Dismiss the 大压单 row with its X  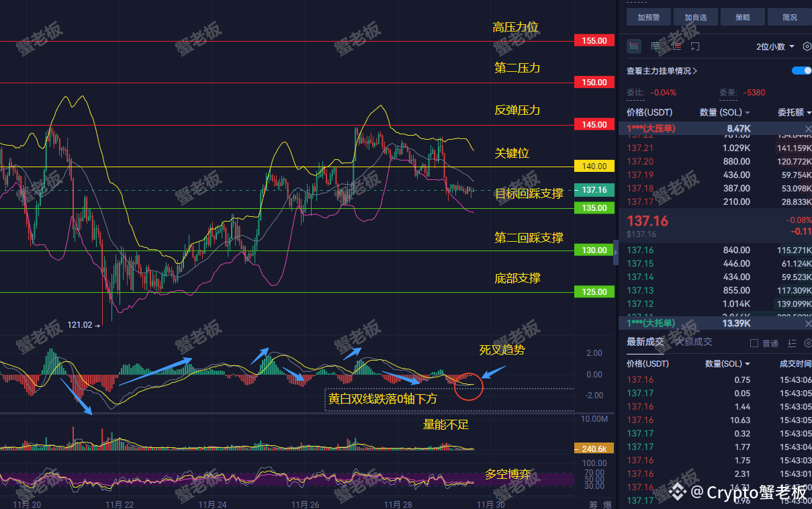tap(808, 128)
